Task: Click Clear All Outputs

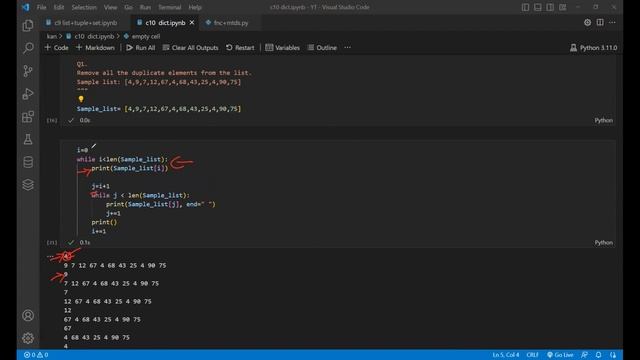Action: 190,48
